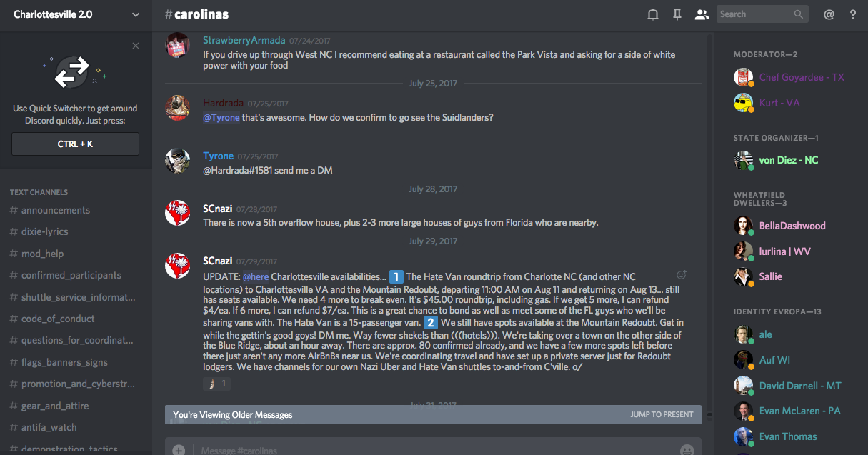Click the attach file plus icon
868x455 pixels.
point(179,450)
